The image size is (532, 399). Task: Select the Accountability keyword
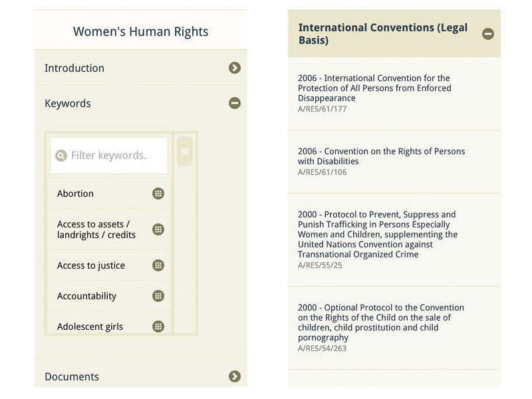click(x=86, y=296)
